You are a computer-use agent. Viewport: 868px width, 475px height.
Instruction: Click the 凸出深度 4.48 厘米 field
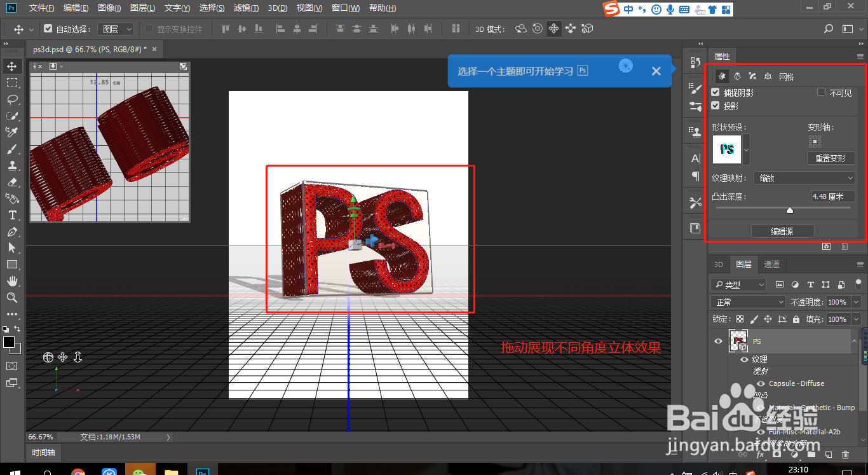pyautogui.click(x=833, y=196)
